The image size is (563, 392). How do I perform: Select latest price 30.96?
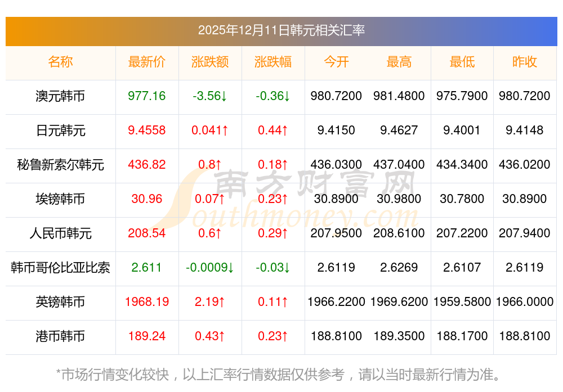coord(147,199)
